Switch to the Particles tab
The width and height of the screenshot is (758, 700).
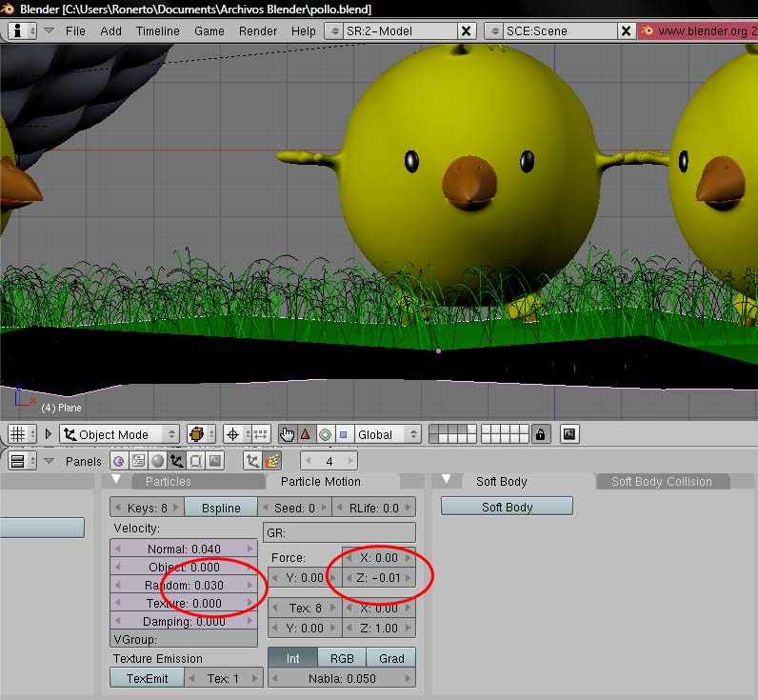pos(168,481)
